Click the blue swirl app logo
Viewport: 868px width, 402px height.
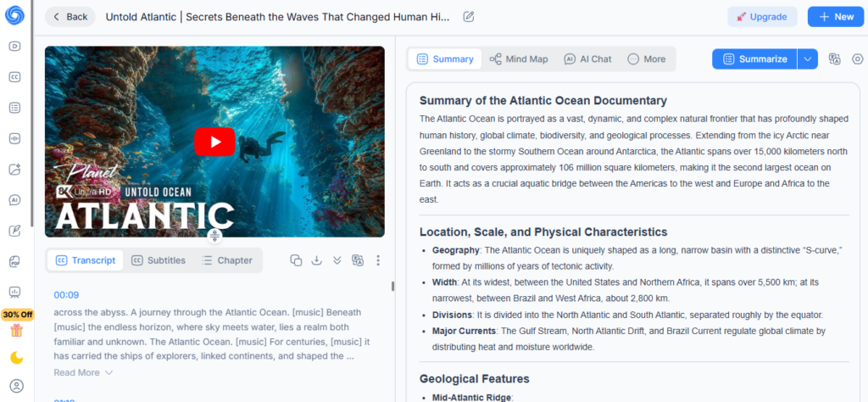(15, 15)
